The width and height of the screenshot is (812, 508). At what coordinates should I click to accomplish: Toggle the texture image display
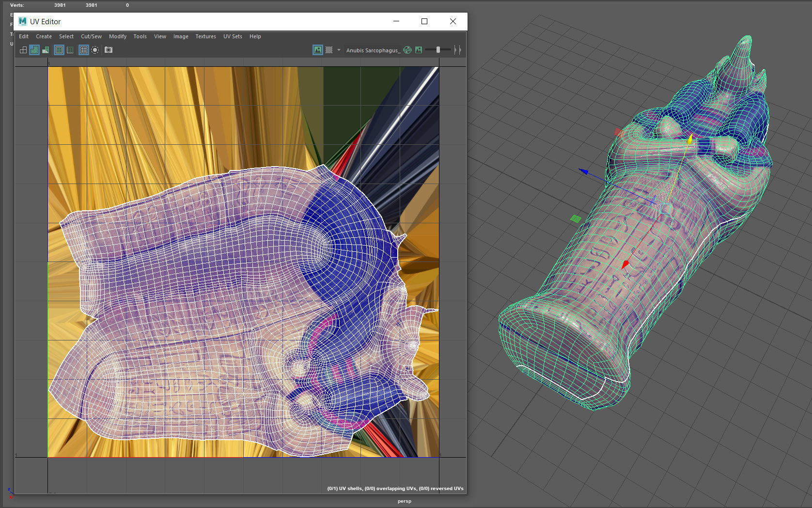(x=318, y=50)
